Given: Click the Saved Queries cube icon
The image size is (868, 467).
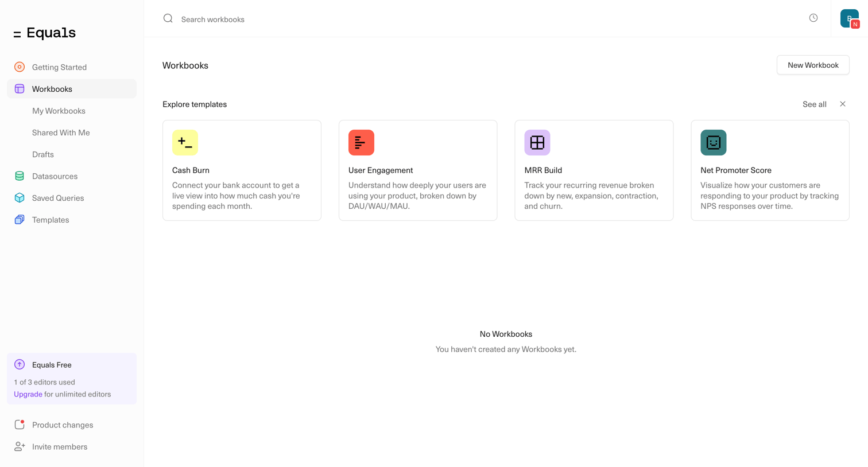Looking at the screenshot, I should 20,198.
